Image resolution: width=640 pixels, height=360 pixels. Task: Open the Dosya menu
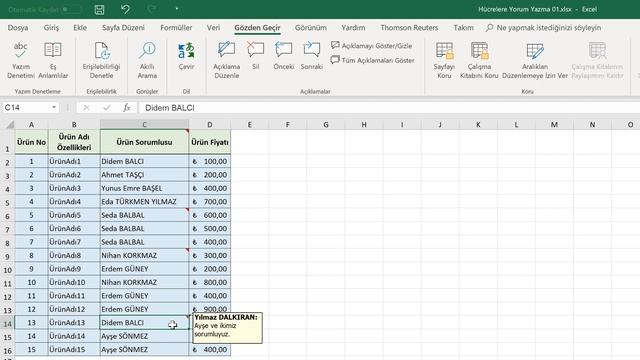18,28
